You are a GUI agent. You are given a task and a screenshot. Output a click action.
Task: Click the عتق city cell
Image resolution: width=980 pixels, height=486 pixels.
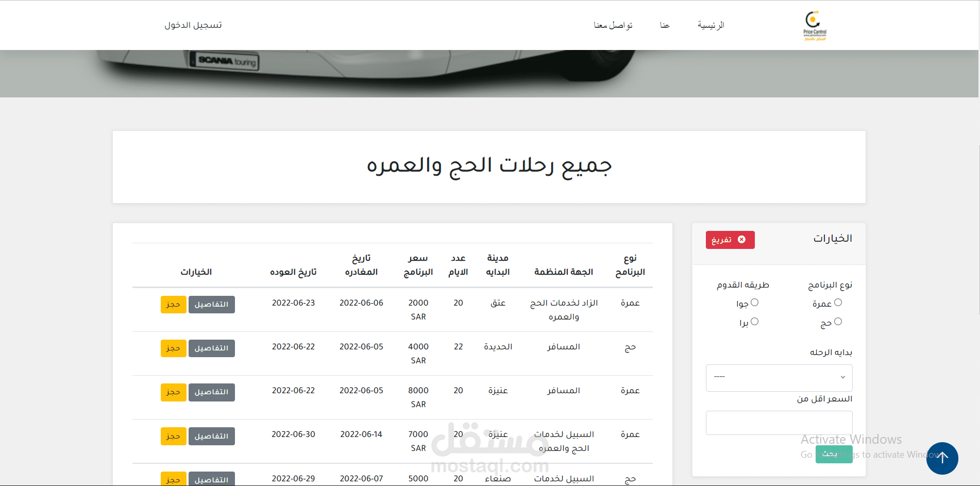(498, 303)
